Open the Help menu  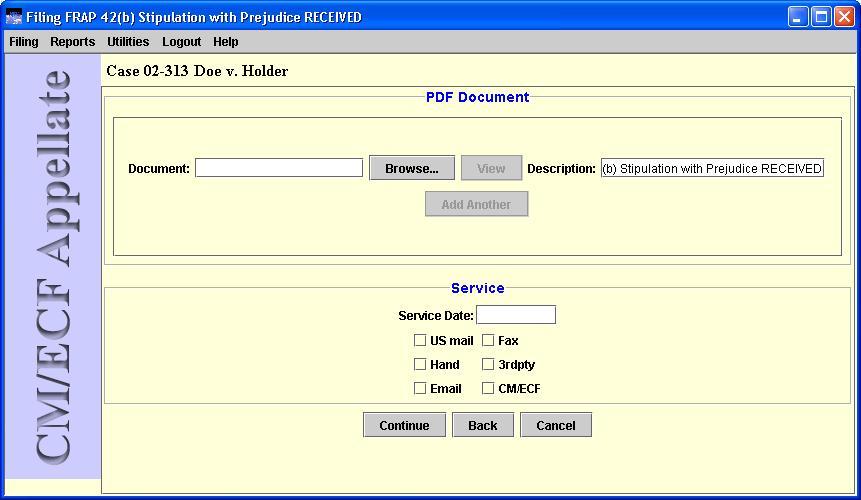[226, 42]
